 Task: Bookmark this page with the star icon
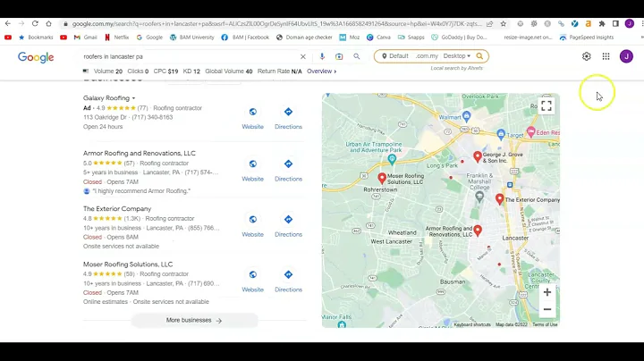tap(503, 24)
